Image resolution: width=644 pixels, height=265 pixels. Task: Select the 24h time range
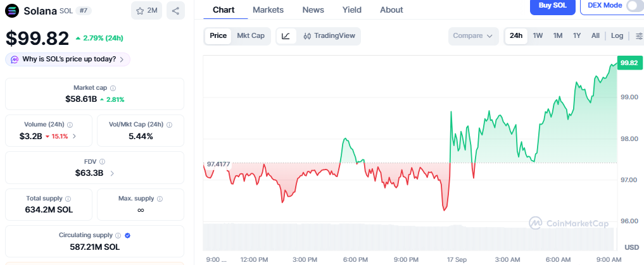516,36
